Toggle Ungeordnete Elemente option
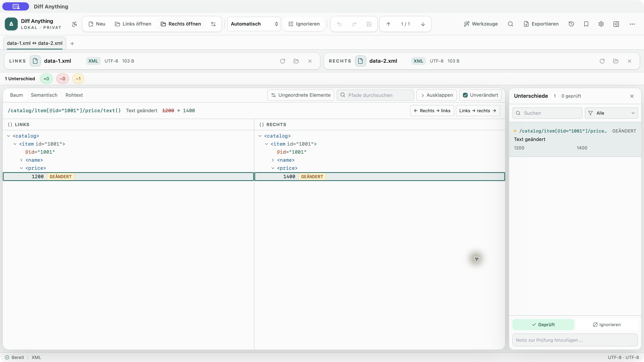The height and width of the screenshot is (362, 644). (301, 95)
